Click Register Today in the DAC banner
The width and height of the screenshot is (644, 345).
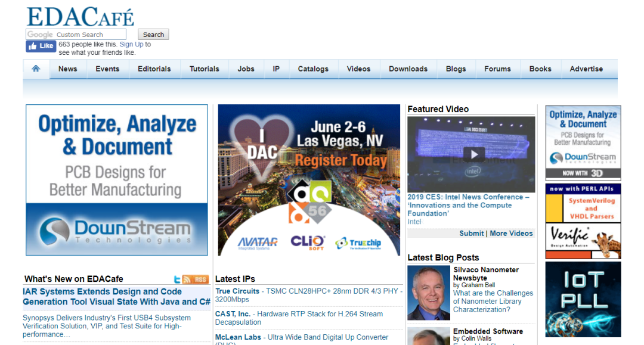341,160
